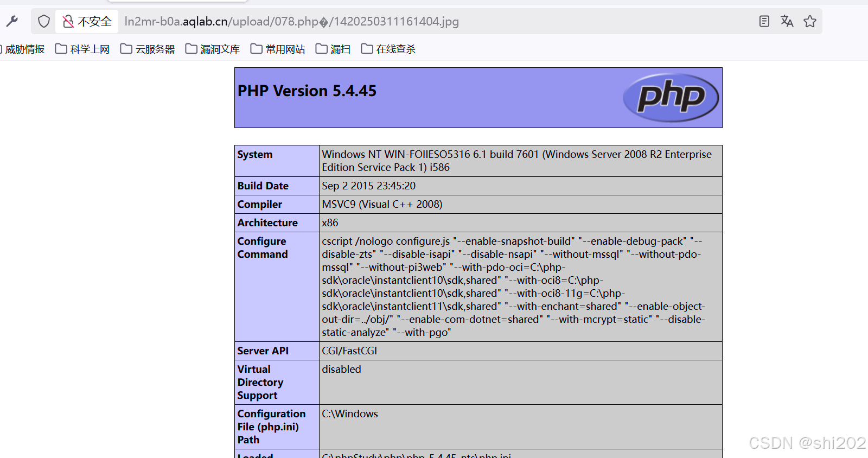
Task: Open the shield tracking protection icon
Action: (44, 21)
